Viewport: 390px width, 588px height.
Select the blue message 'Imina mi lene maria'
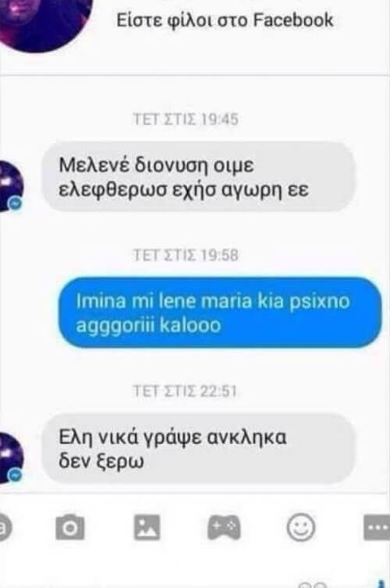(x=220, y=313)
